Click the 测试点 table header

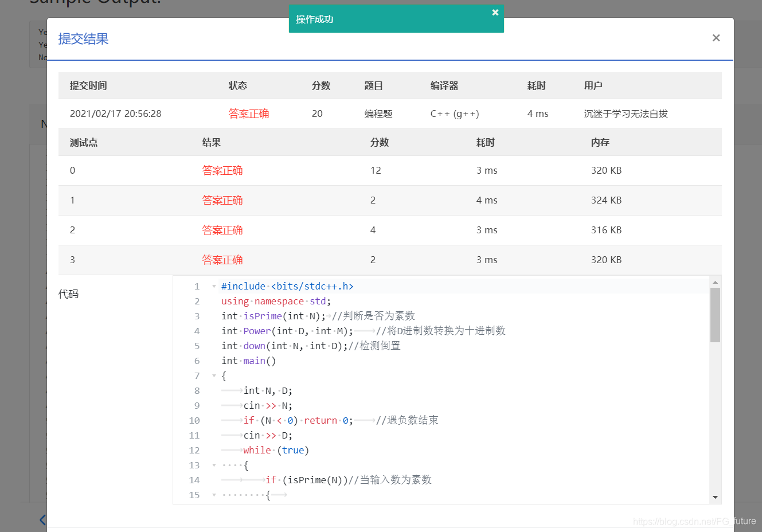click(x=83, y=142)
